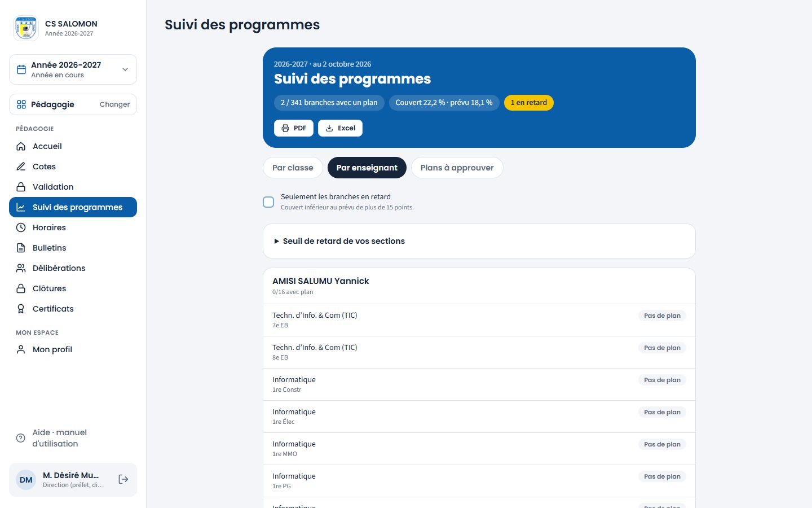
Task: Open the Plans à approuver tab
Action: [457, 168]
